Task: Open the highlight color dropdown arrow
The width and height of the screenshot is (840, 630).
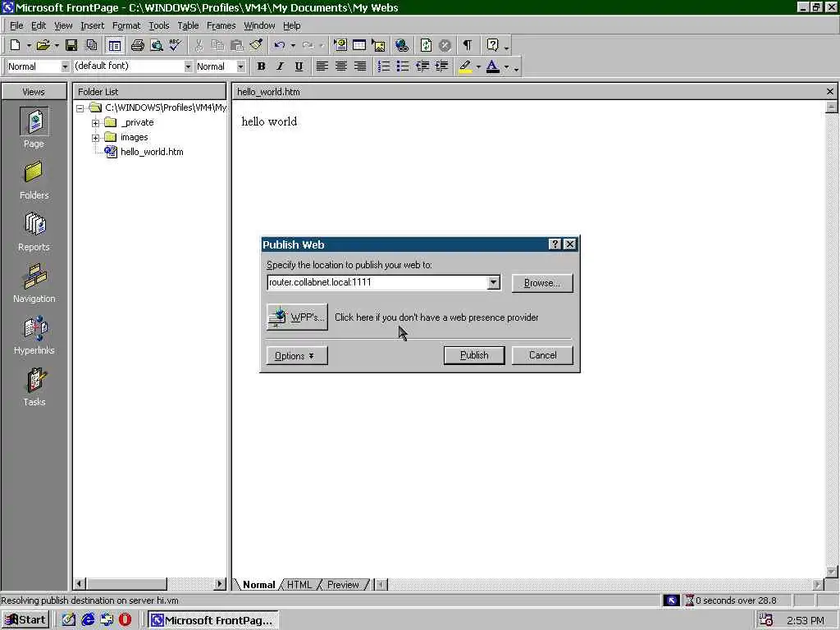Action: point(478,67)
